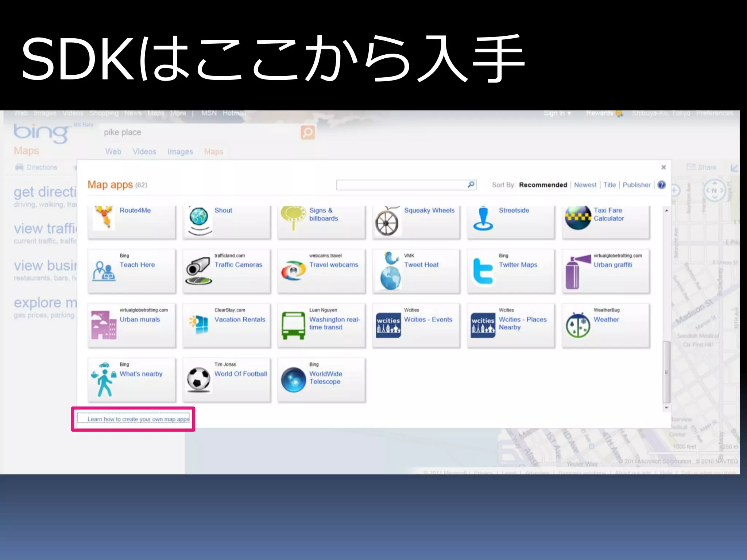Click the MSN link in top bar
Viewport: 747px width, 560px height.
[x=209, y=113]
